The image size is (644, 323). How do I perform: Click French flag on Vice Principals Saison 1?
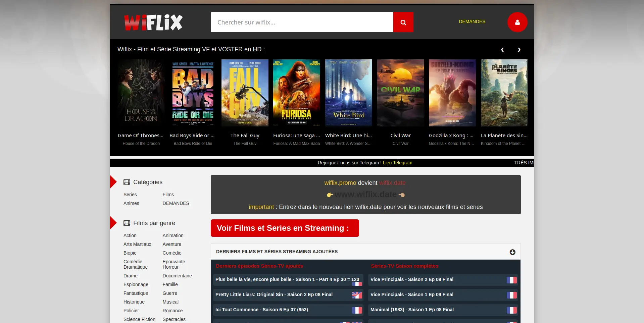[512, 295]
